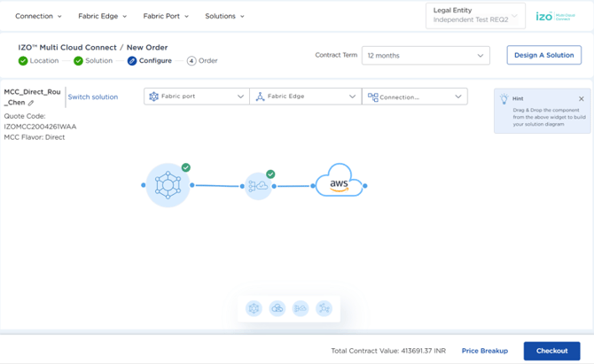Click connection icon in bottom toolbar
The height and width of the screenshot is (364, 594).
coord(324,308)
